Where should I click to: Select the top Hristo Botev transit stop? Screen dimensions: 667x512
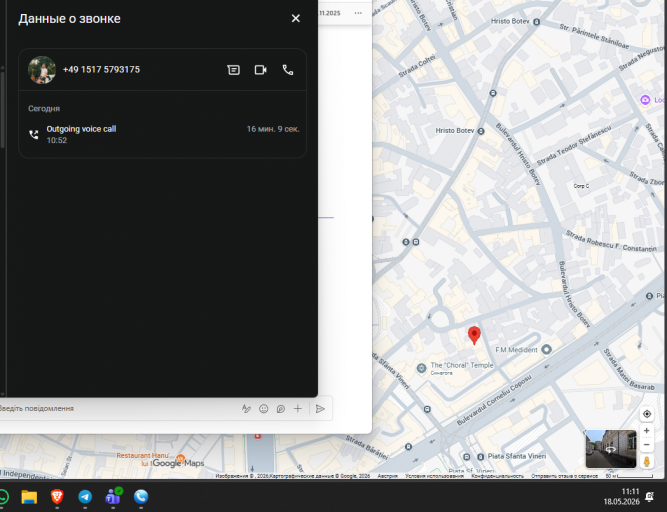click(537, 22)
